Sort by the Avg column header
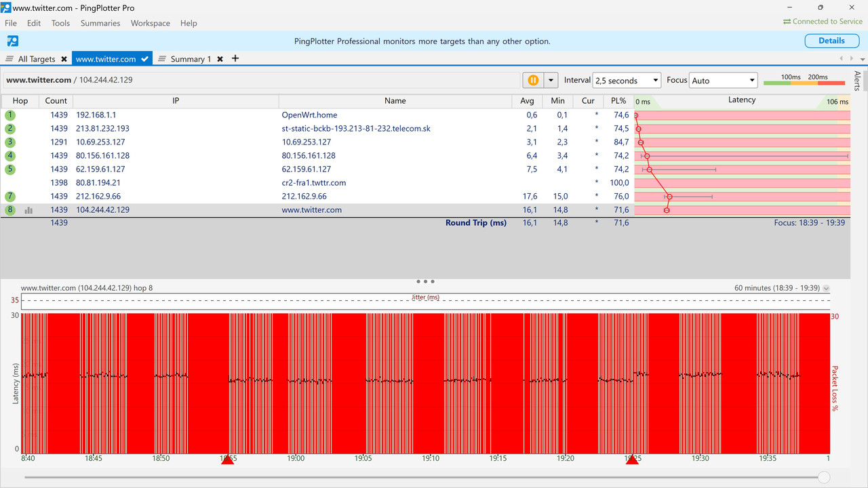The height and width of the screenshot is (488, 868). coord(527,101)
